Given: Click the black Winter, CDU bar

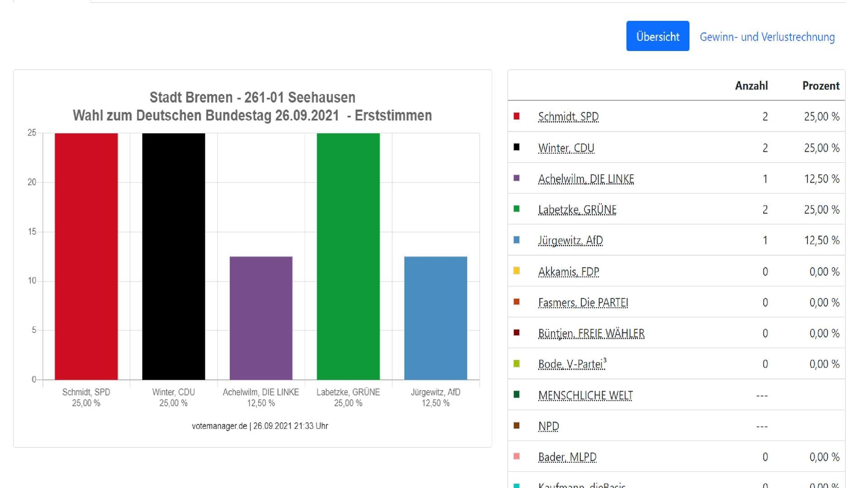Looking at the screenshot, I should coord(174,256).
